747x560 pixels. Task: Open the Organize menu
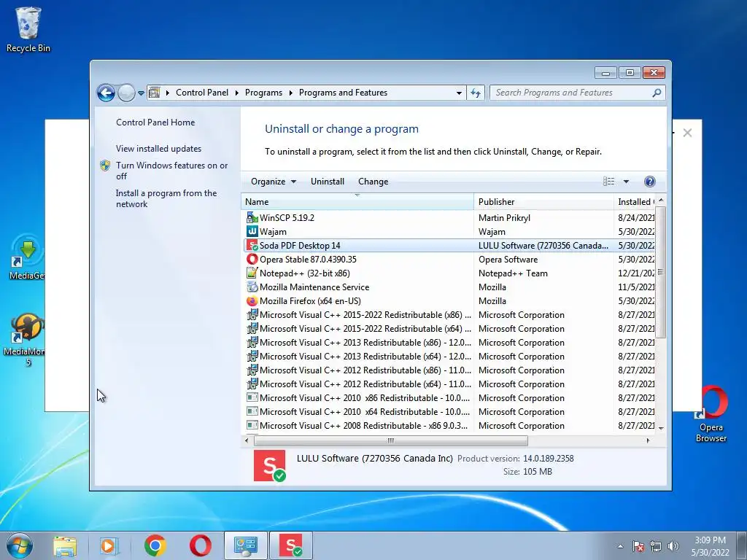[274, 182]
